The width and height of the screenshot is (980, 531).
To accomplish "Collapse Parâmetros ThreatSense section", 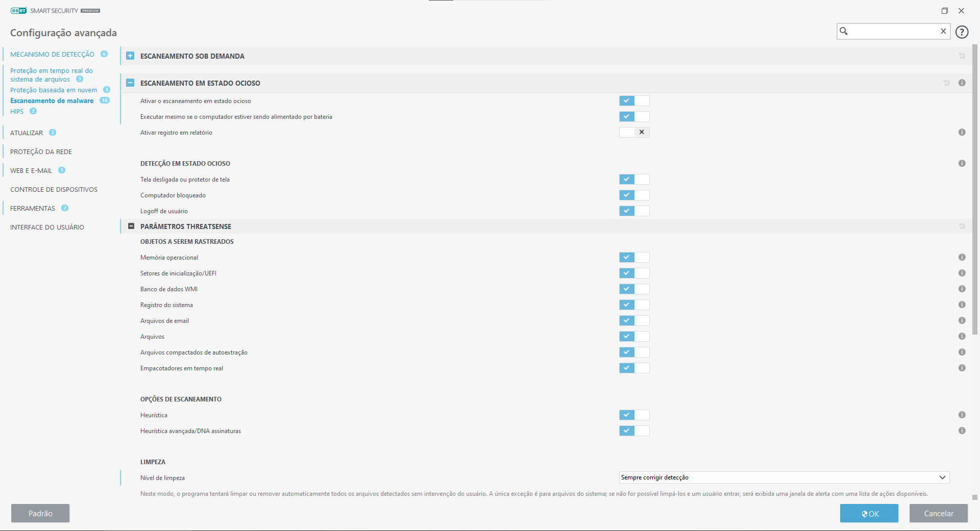I will (x=131, y=226).
